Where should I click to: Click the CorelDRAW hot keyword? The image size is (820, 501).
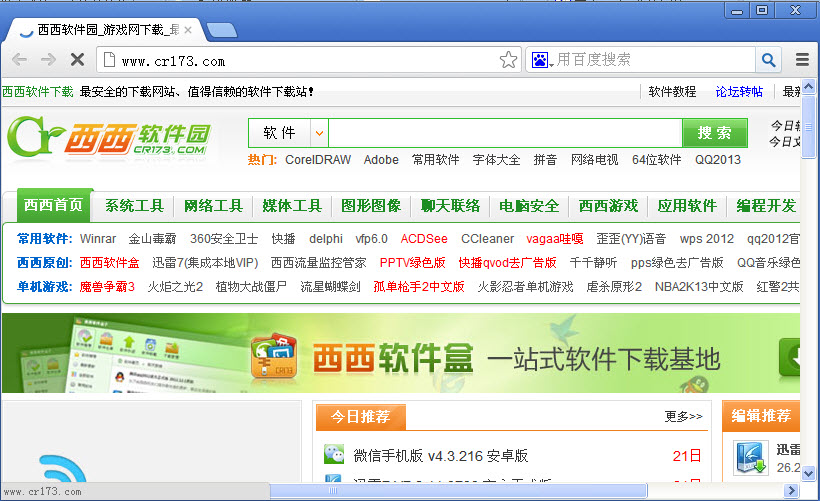click(318, 160)
